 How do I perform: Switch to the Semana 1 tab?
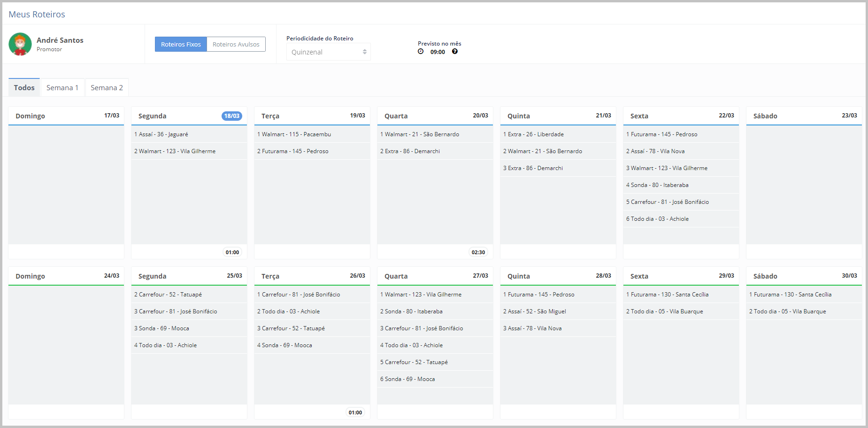click(62, 88)
